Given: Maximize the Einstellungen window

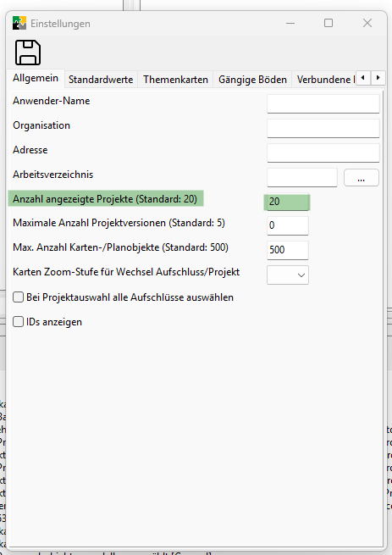Looking at the screenshot, I should point(329,24).
